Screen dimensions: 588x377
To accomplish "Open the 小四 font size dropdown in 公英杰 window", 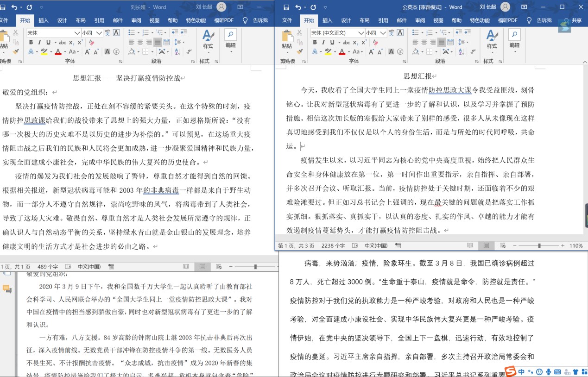I will 383,33.
